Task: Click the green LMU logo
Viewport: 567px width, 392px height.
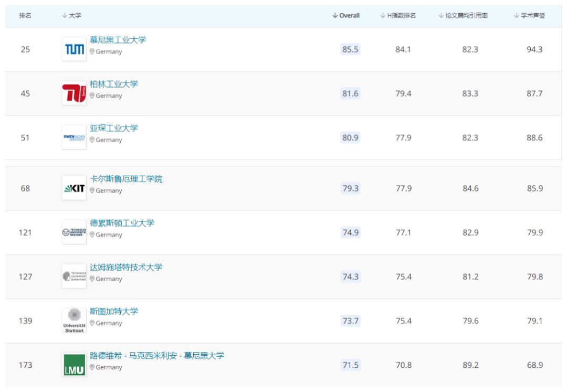Action: pos(74,365)
